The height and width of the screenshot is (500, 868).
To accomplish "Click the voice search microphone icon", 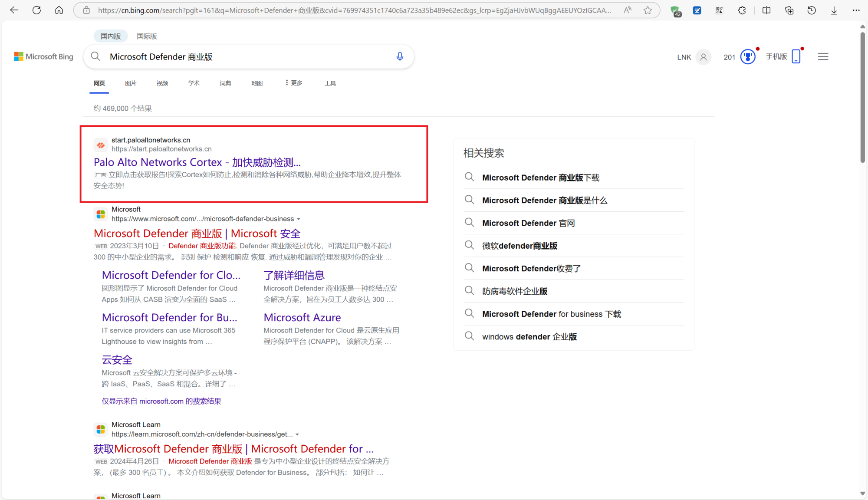I will [x=399, y=56].
